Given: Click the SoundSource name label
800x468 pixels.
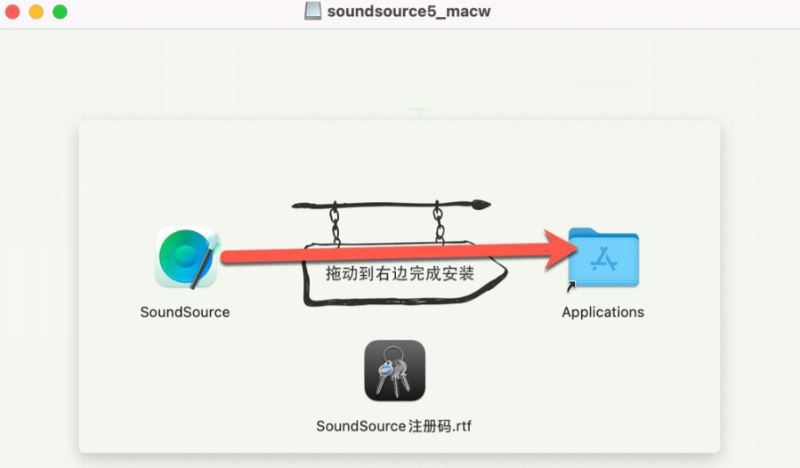Looking at the screenshot, I should point(185,312).
